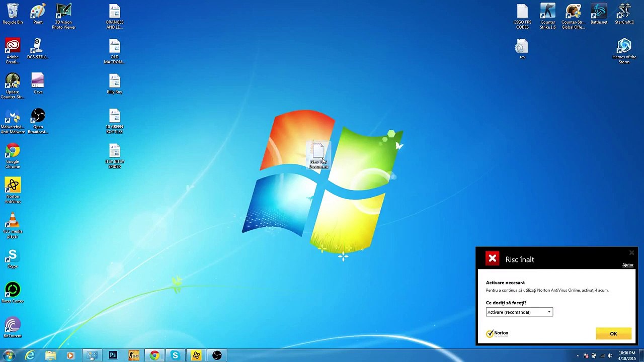Open the Recycle Bin desktop icon
The image size is (644, 362).
pyautogui.click(x=13, y=15)
